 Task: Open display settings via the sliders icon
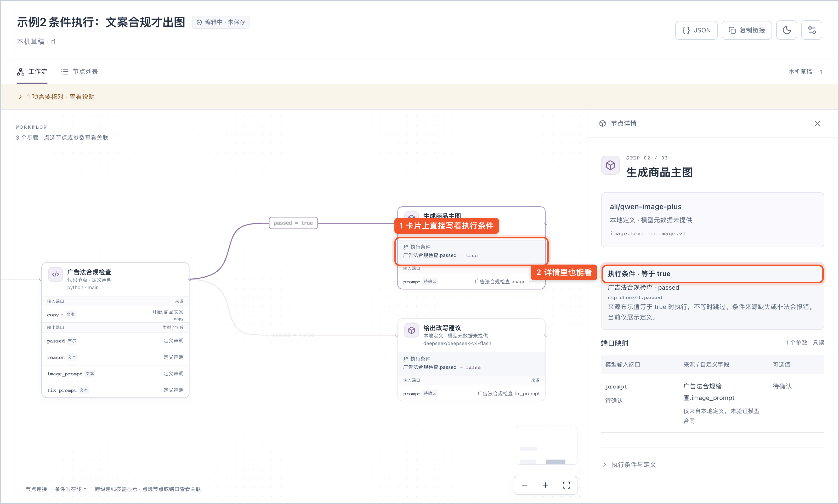click(812, 30)
